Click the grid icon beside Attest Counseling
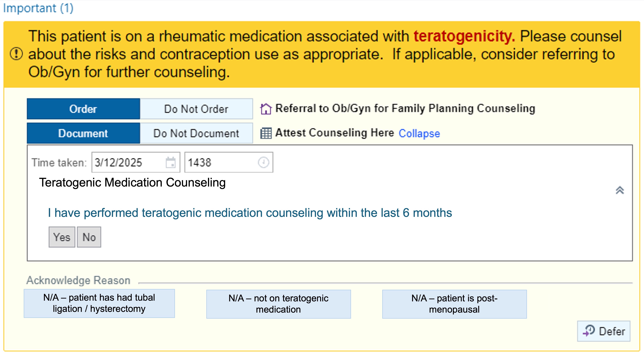The image size is (644, 355). (266, 133)
